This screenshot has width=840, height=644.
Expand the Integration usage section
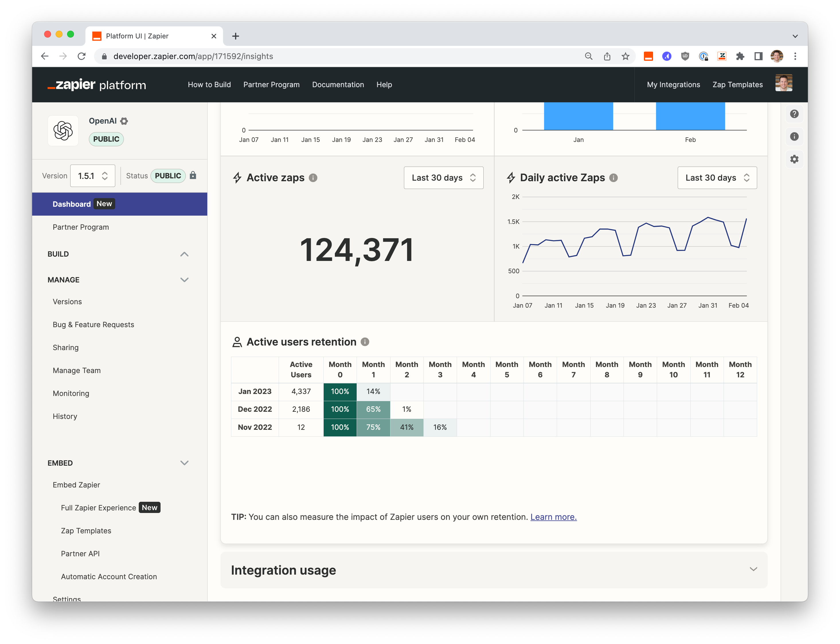tap(753, 569)
